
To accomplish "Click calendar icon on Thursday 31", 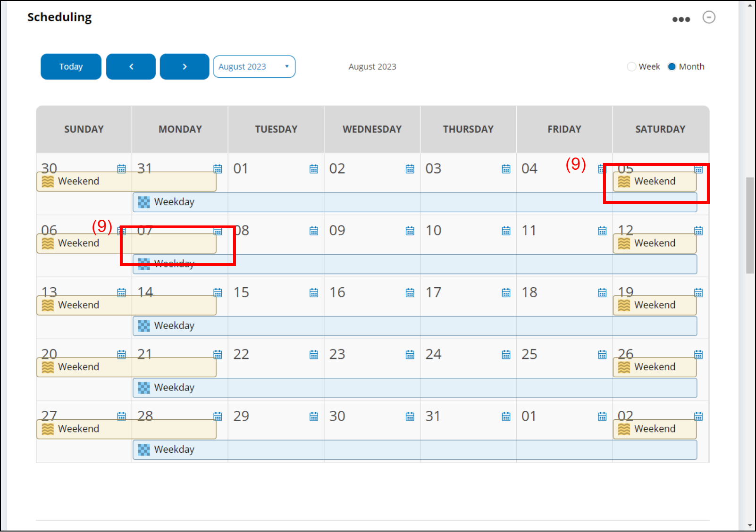I will pyautogui.click(x=506, y=416).
